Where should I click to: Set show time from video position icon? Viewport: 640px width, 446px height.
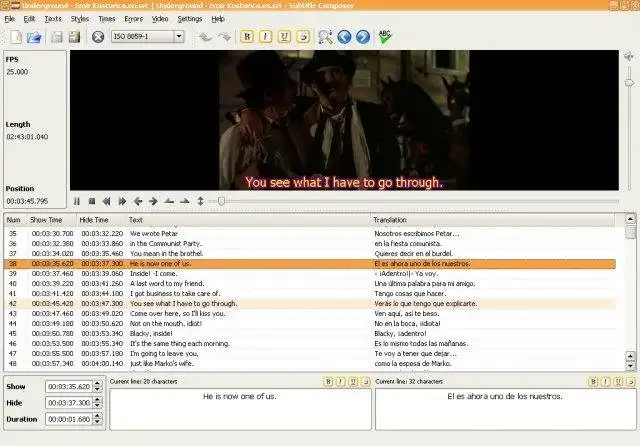[169, 201]
